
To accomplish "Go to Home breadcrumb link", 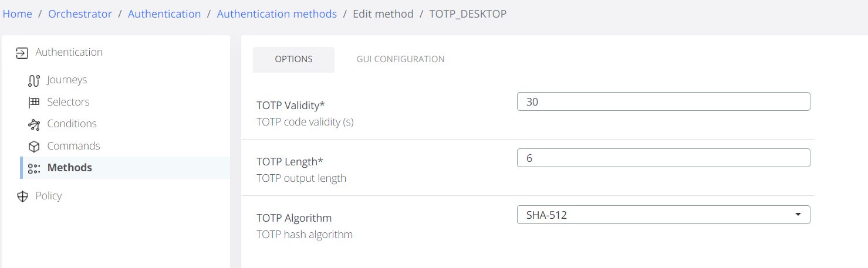I will (18, 14).
